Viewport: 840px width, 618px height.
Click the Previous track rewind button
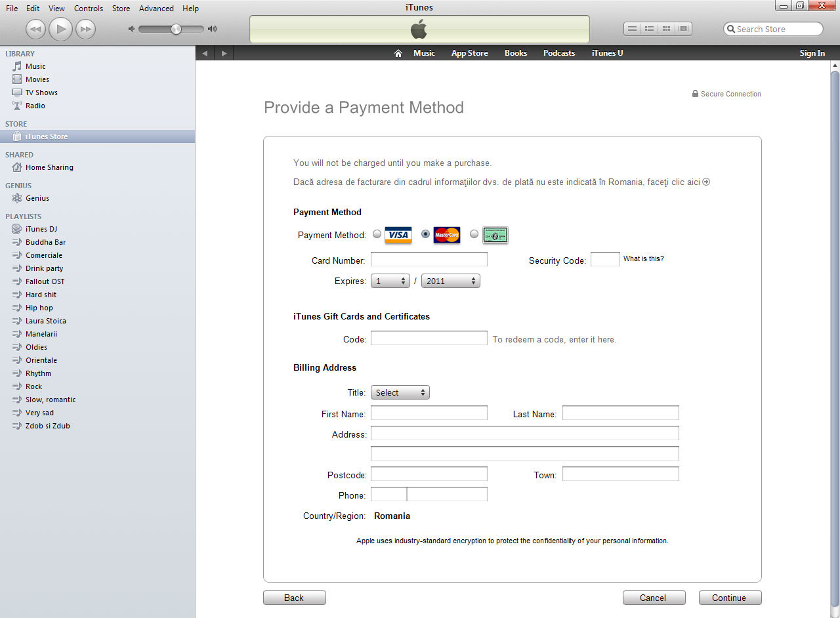[35, 29]
